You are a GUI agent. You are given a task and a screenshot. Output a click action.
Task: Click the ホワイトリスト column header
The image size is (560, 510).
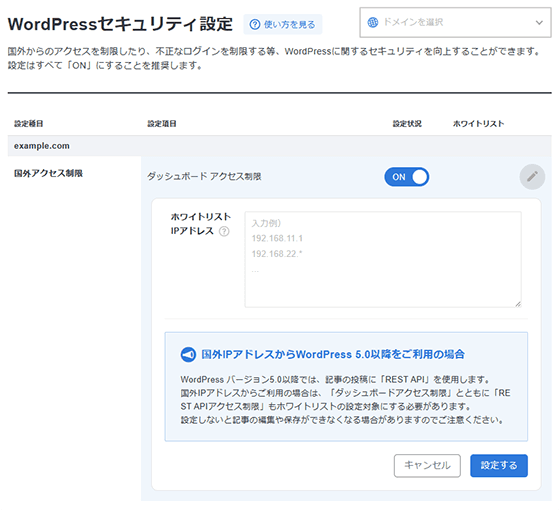click(478, 124)
